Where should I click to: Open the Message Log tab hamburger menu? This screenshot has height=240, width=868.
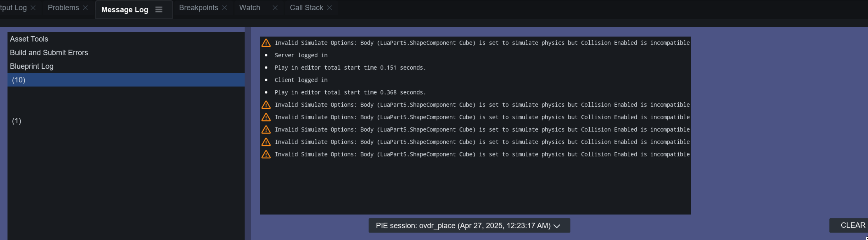pyautogui.click(x=159, y=10)
